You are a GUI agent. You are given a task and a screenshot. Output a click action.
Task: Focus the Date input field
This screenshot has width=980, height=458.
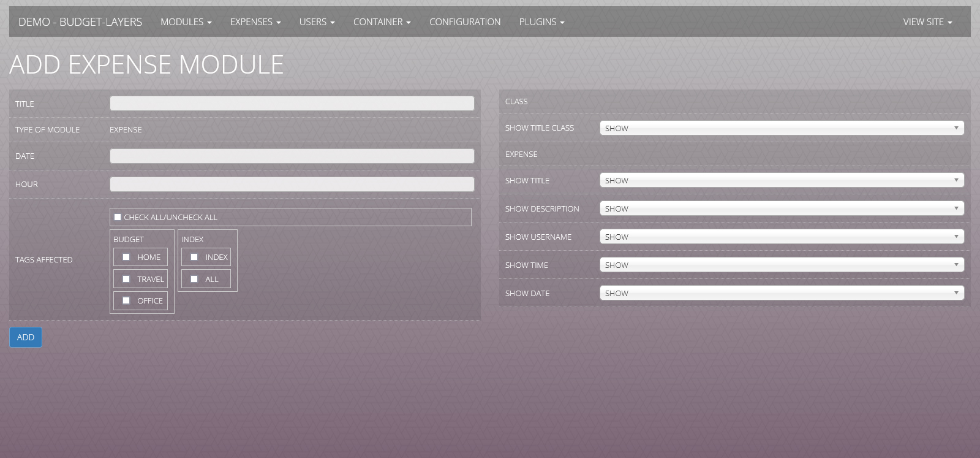(x=292, y=156)
